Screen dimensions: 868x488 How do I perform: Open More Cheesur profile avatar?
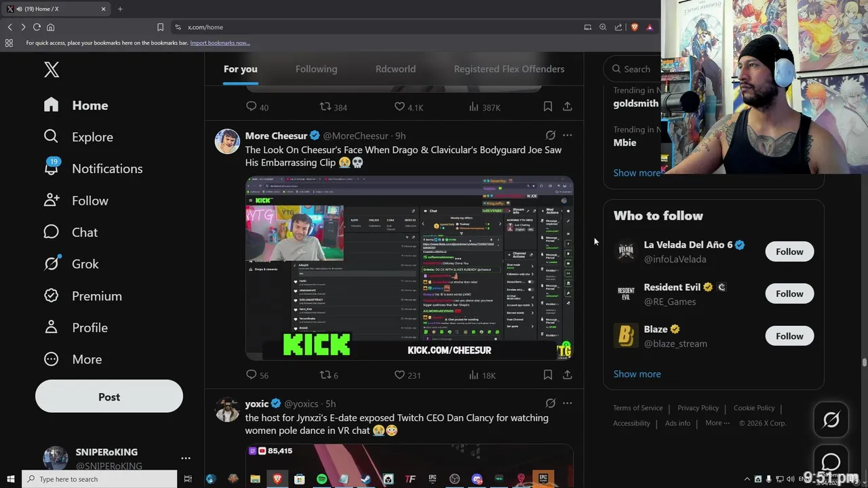click(227, 142)
